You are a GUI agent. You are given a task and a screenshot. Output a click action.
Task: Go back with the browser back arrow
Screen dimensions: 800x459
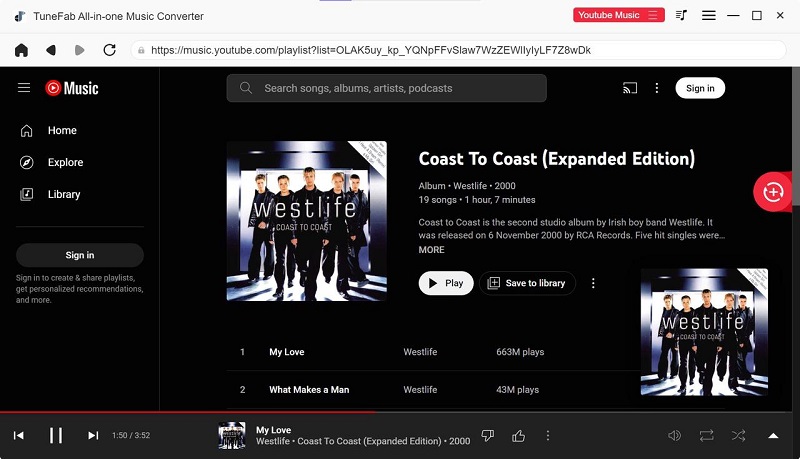pos(51,50)
